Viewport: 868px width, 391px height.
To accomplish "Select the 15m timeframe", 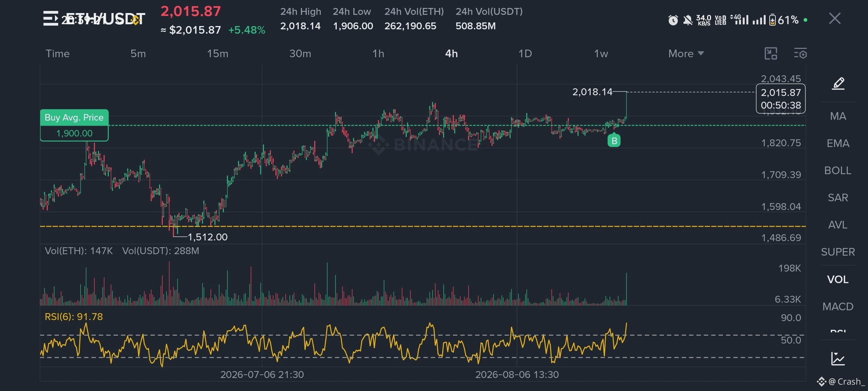I will pyautogui.click(x=218, y=54).
